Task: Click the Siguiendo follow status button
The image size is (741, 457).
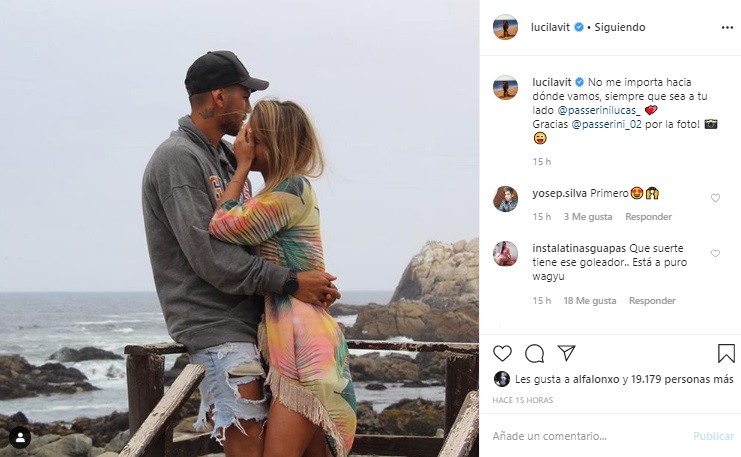Action: click(621, 27)
